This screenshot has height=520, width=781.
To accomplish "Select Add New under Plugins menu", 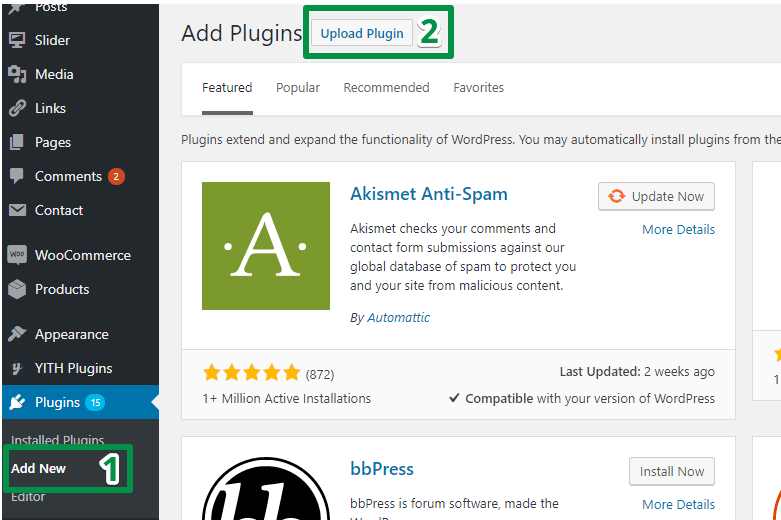I will click(x=39, y=468).
